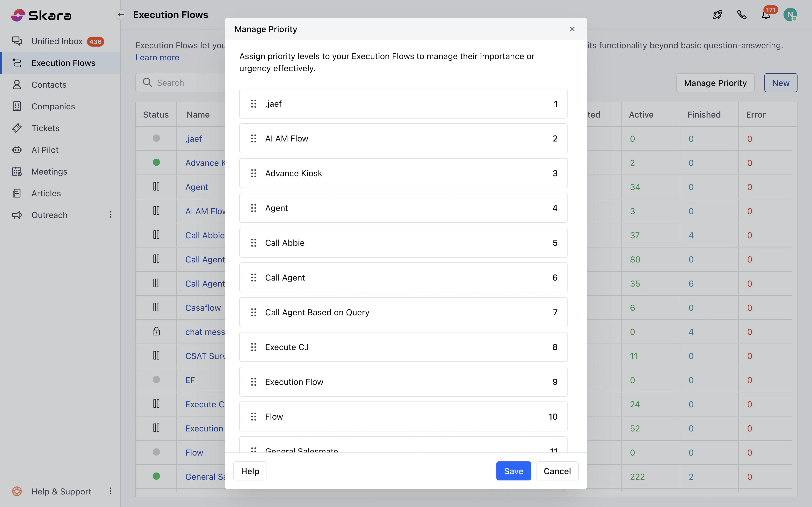Open AI Pilot from sidebar
Screen dimensions: 812x507
tap(45, 150)
